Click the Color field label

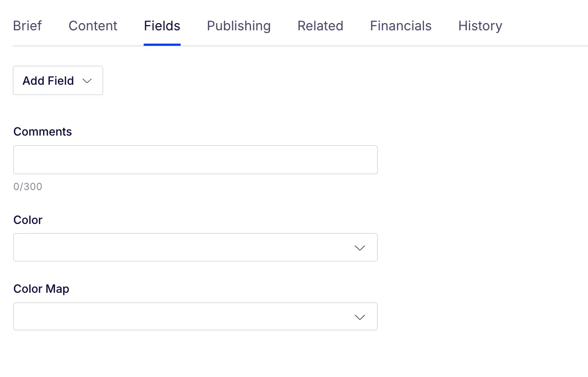click(x=28, y=220)
